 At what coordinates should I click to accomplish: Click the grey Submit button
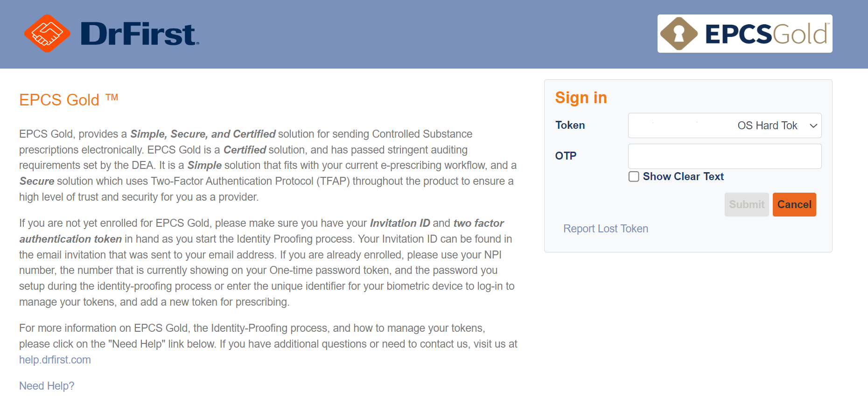click(x=747, y=204)
